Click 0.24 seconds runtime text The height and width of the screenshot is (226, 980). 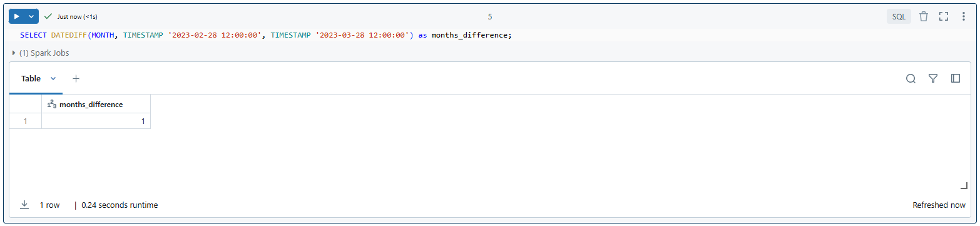point(120,205)
